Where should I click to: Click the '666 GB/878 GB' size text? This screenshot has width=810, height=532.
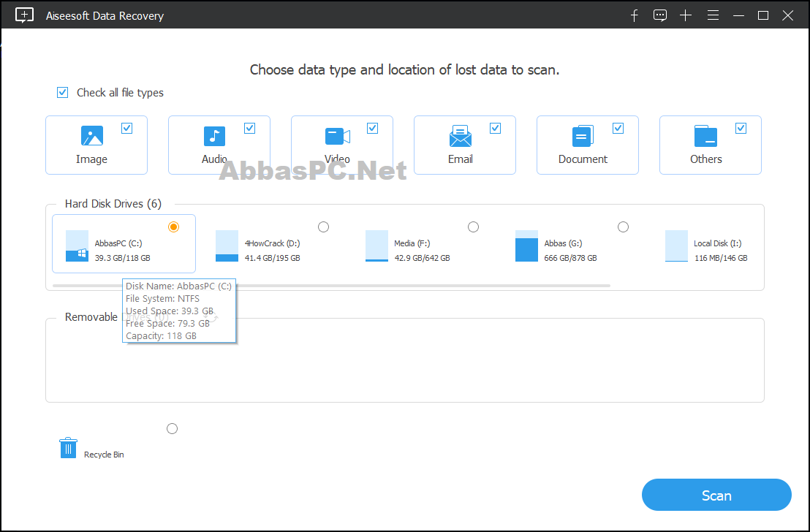coord(570,258)
